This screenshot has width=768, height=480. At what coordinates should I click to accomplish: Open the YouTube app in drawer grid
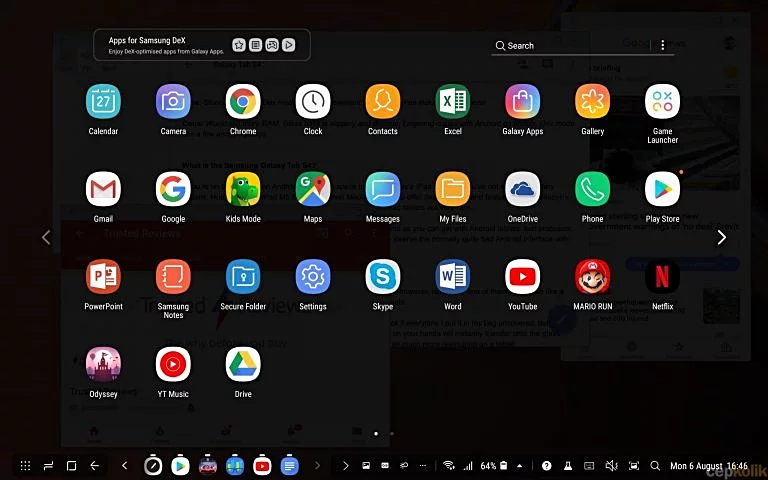point(523,277)
